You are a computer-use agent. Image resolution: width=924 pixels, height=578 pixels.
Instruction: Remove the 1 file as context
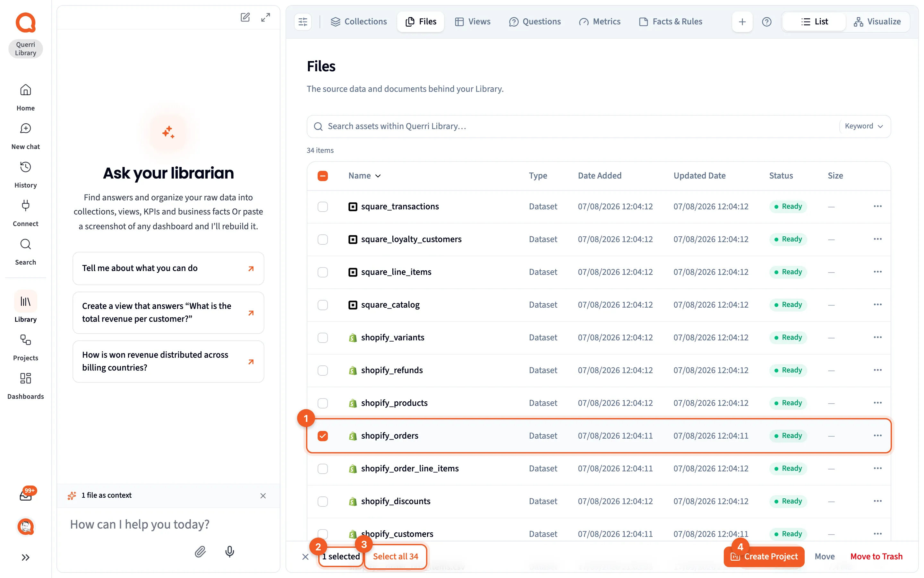tap(263, 496)
